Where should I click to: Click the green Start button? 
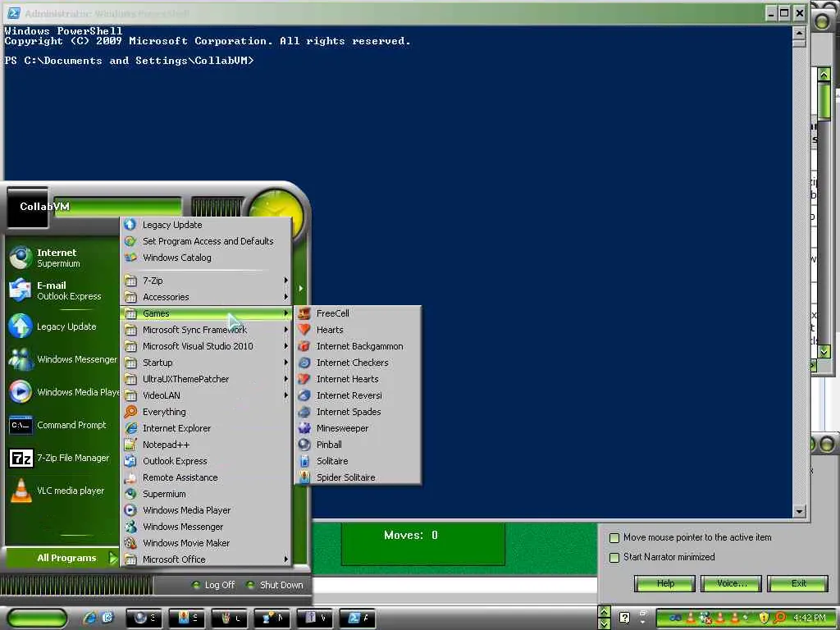[x=37, y=618]
